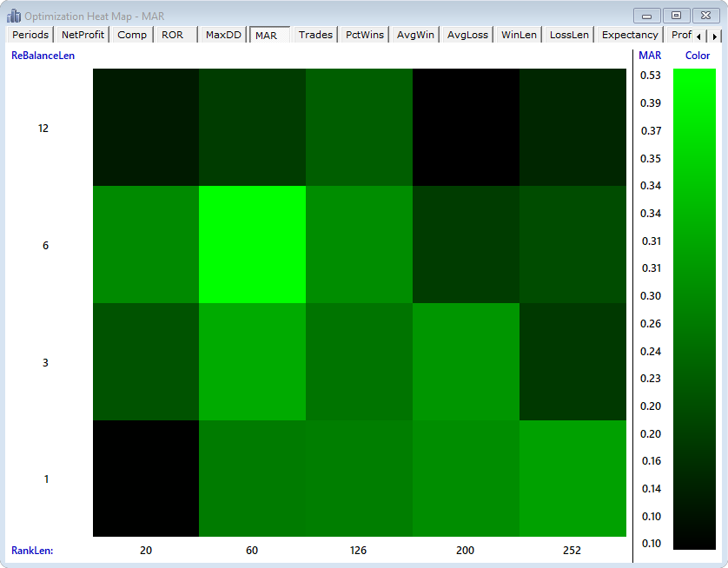The image size is (728, 568).
Task: Click the ReBalanceLen axis label
Action: pos(43,56)
